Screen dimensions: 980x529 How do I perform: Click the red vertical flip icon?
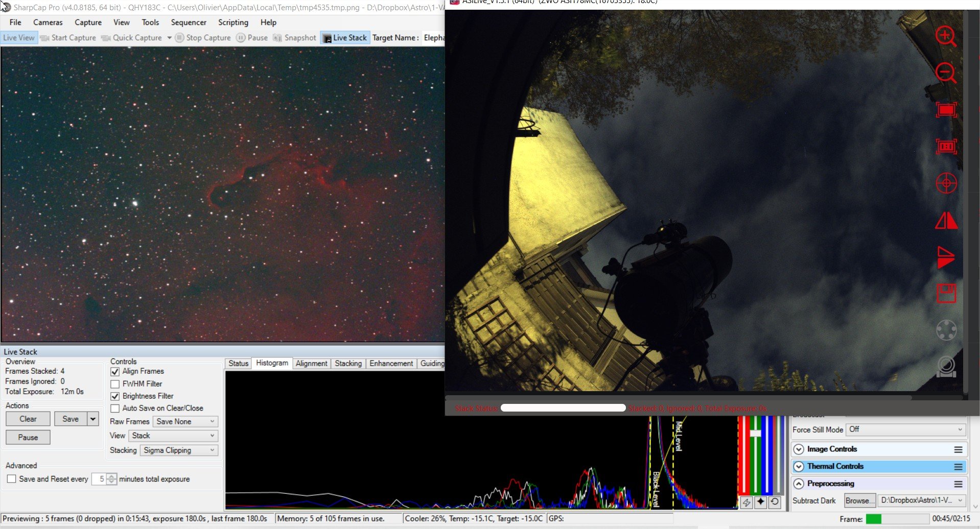pyautogui.click(x=946, y=257)
